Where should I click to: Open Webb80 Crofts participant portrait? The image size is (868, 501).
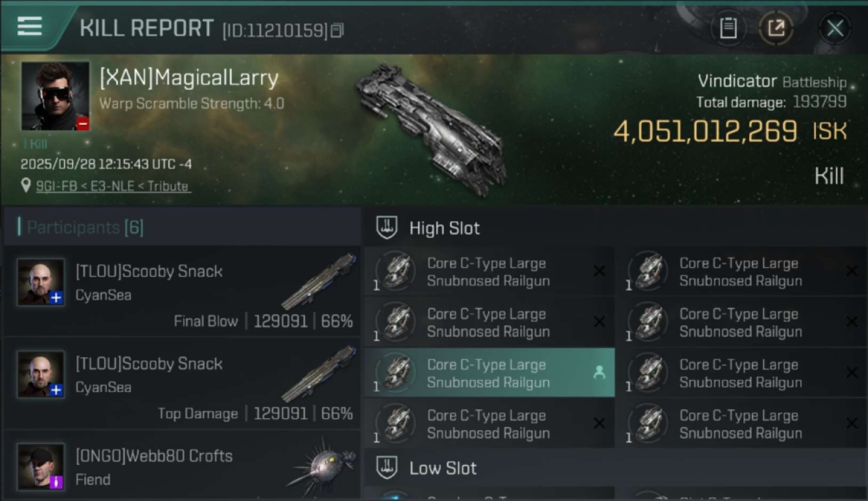coord(41,466)
